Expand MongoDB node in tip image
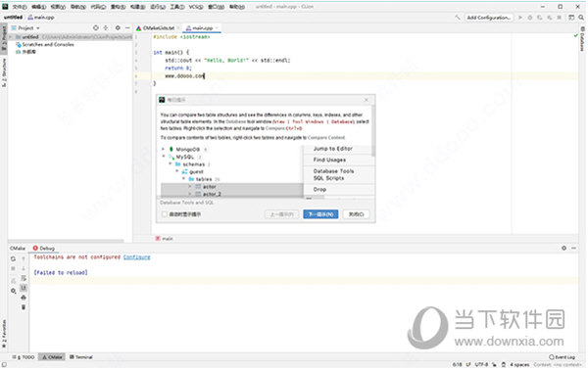 [x=163, y=149]
